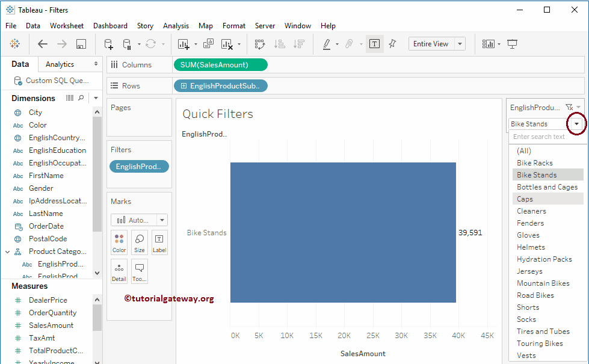The height and width of the screenshot is (364, 589).
Task: Open the File menu
Action: [11, 25]
